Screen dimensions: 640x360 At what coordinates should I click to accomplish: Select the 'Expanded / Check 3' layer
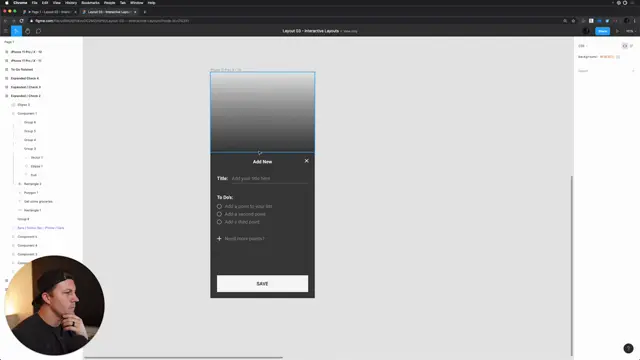click(x=25, y=87)
